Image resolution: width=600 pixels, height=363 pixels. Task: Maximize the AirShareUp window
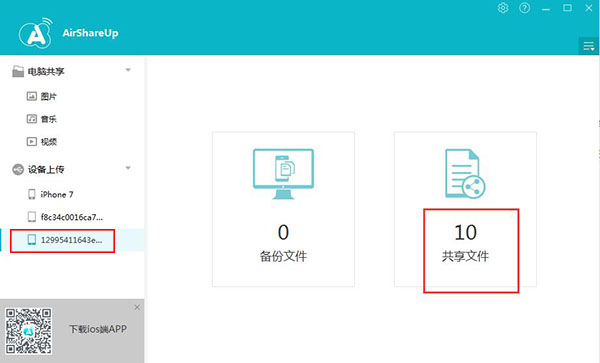point(567,8)
